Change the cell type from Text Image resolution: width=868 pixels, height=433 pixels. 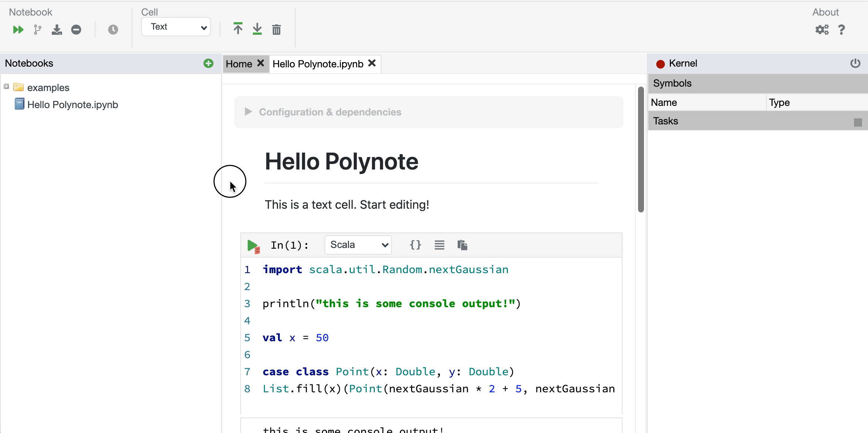click(176, 26)
